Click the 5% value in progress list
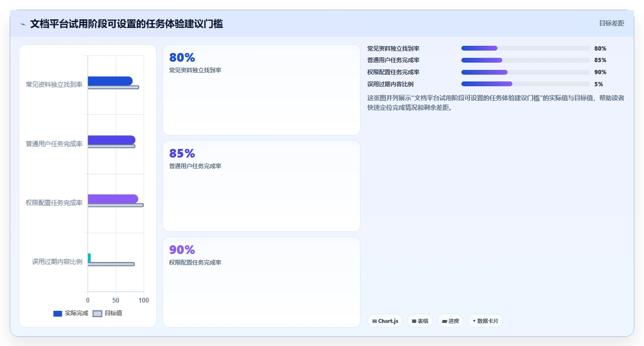 pyautogui.click(x=599, y=84)
